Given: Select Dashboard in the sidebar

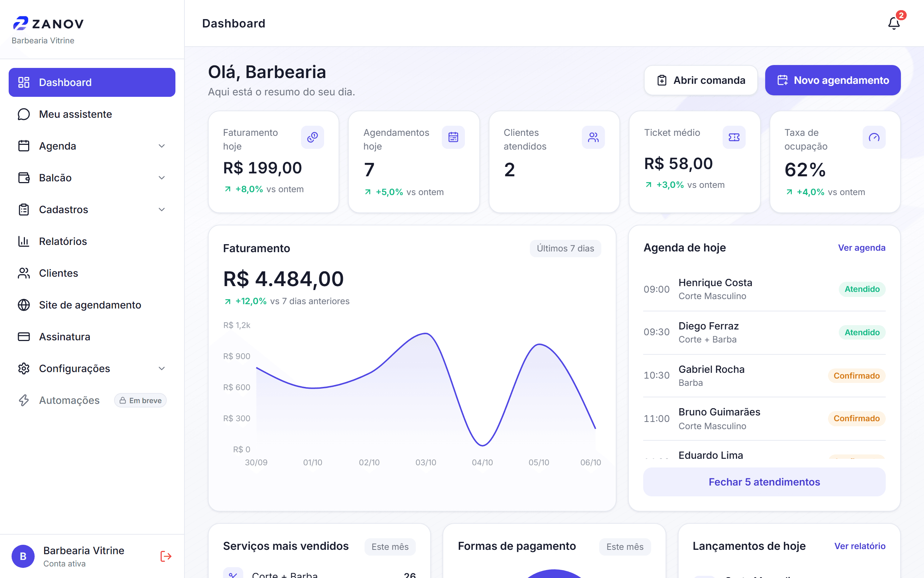Looking at the screenshot, I should [92, 82].
